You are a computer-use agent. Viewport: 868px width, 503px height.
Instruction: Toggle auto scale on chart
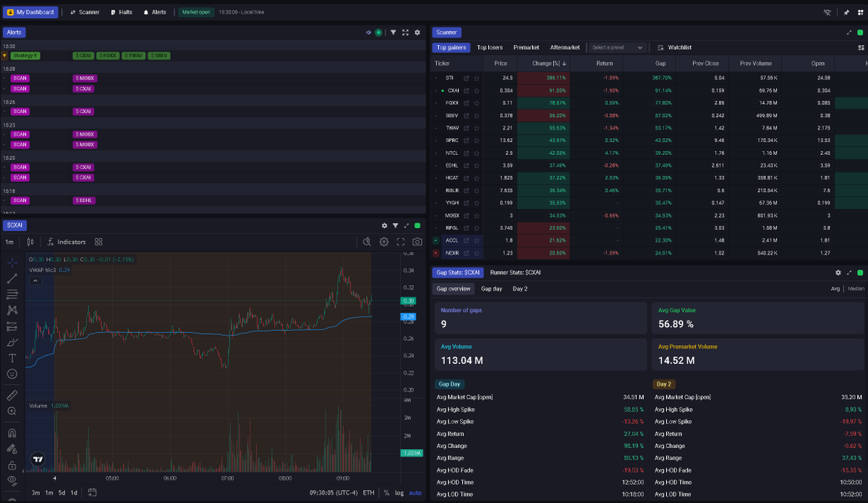tap(415, 493)
